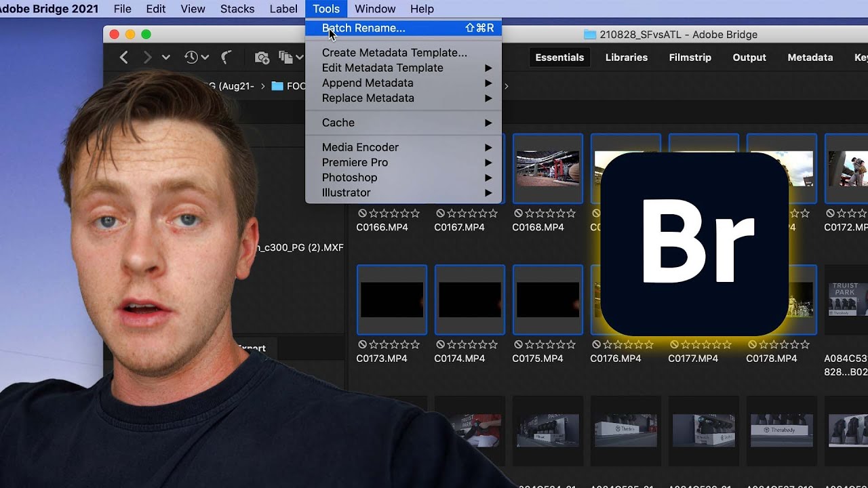Viewport: 868px width, 488px height.
Task: Open the Help menu
Action: pyautogui.click(x=422, y=9)
